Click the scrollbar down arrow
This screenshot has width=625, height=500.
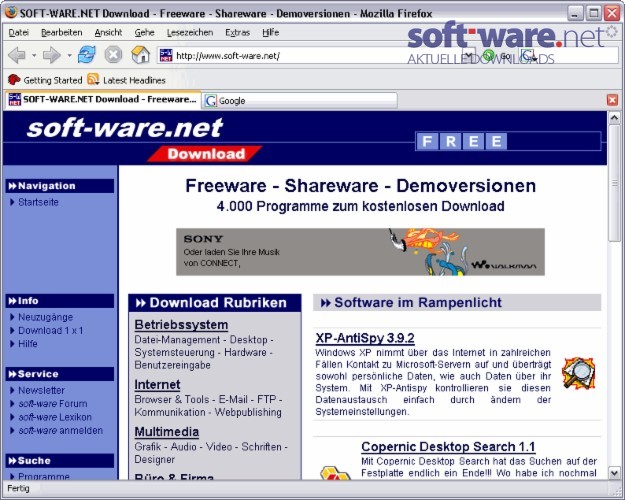coord(614,473)
